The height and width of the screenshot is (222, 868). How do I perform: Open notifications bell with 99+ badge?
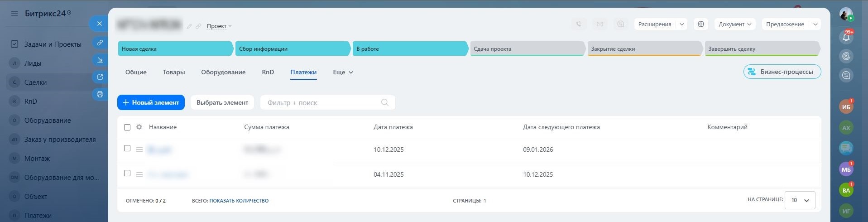(846, 37)
